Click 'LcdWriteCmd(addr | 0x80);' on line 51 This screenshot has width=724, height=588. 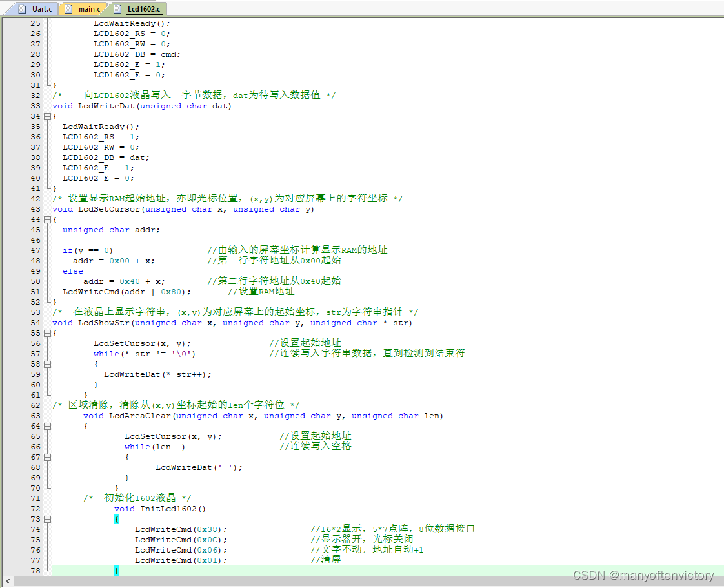126,292
